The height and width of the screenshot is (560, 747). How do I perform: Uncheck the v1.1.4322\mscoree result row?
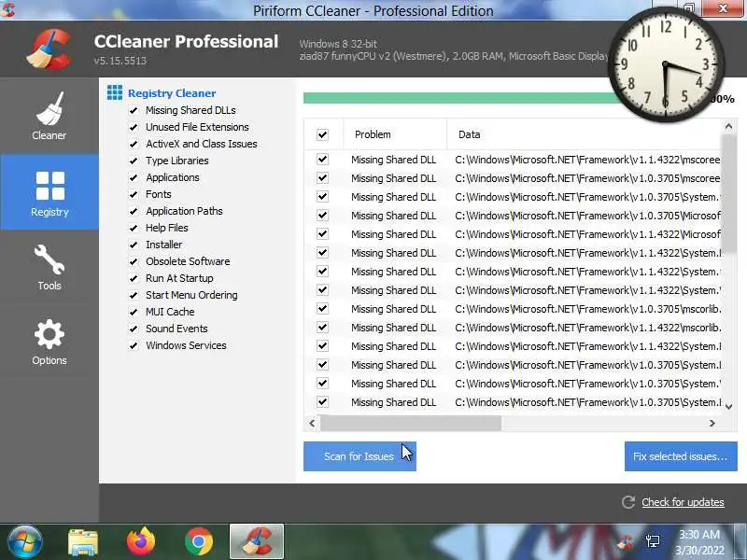point(322,159)
